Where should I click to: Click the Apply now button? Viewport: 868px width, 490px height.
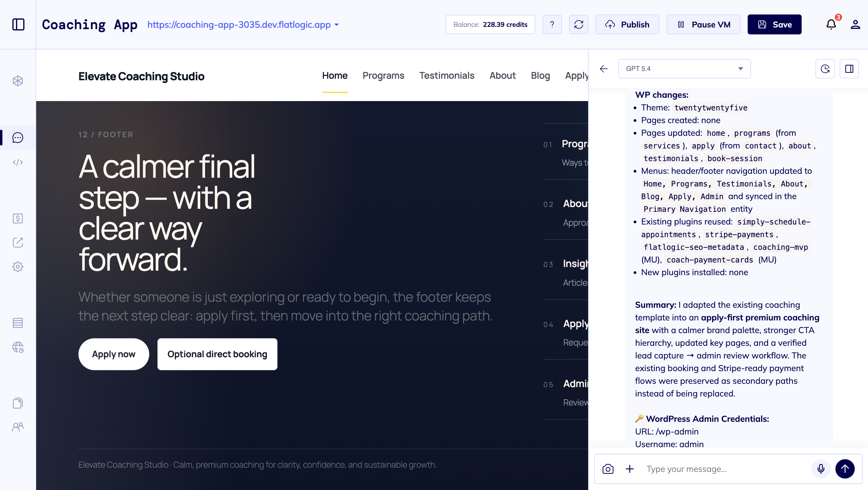click(x=114, y=354)
